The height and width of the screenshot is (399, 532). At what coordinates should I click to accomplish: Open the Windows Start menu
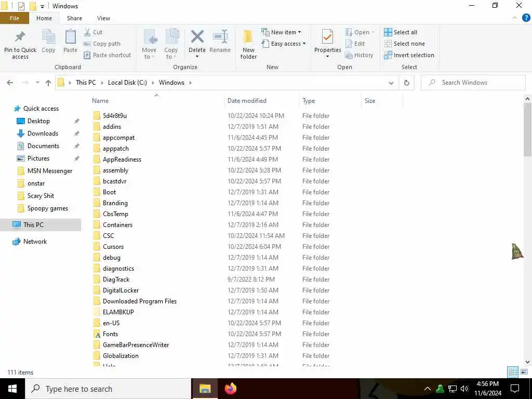click(x=12, y=389)
